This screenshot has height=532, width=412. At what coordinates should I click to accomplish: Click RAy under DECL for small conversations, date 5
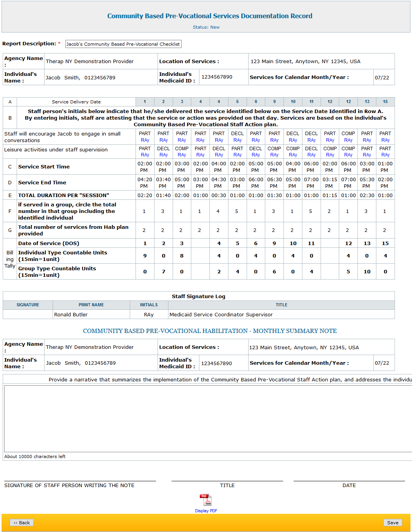click(x=237, y=140)
